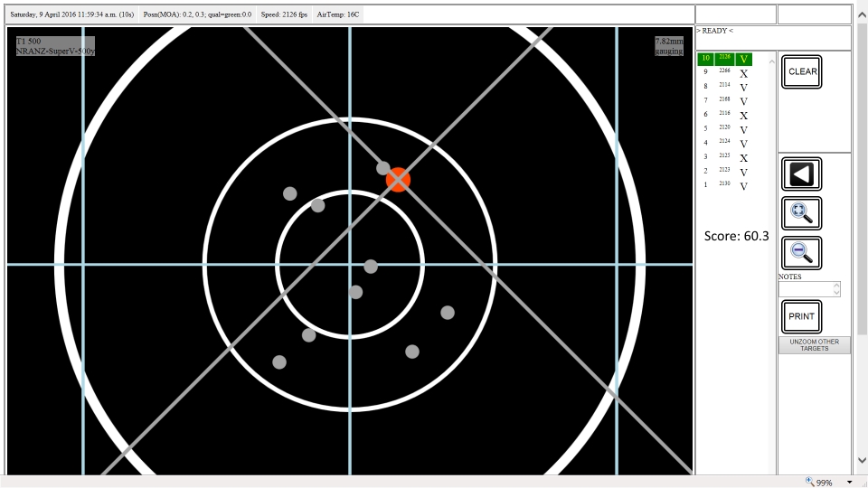Click the CLEAR button

[801, 71]
